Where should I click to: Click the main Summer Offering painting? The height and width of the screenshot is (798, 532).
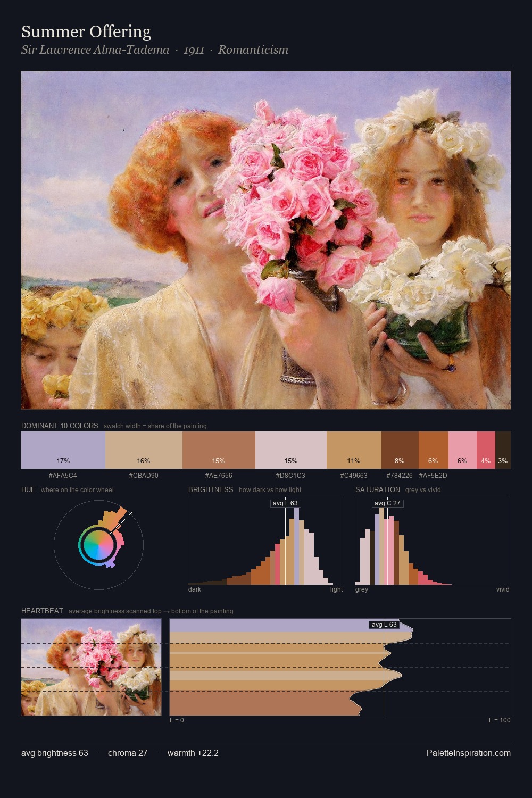tap(266, 240)
